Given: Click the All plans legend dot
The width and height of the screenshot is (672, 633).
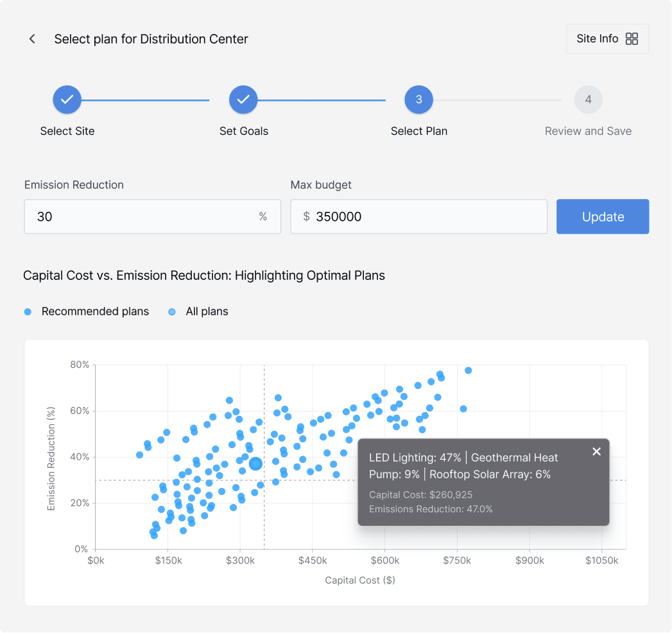Looking at the screenshot, I should coord(171,312).
